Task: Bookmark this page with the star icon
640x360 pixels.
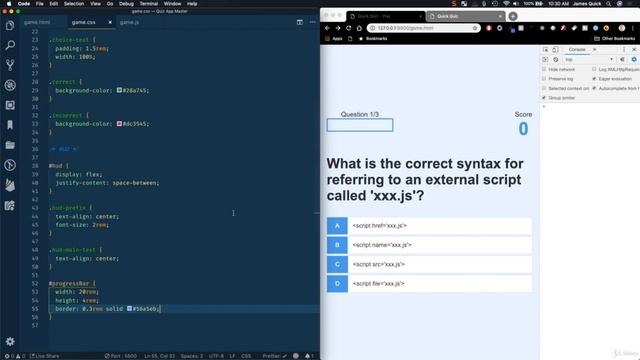Action: pos(475,28)
